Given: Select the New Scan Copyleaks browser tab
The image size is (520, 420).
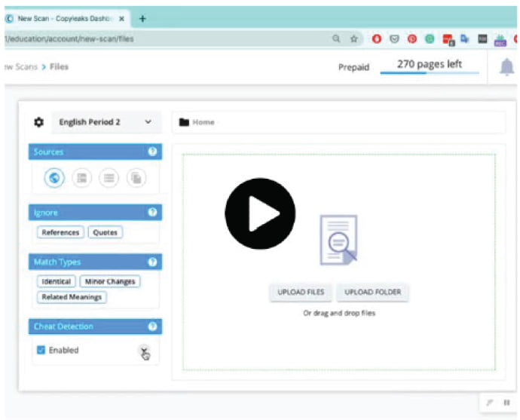Looking at the screenshot, I should 63,19.
